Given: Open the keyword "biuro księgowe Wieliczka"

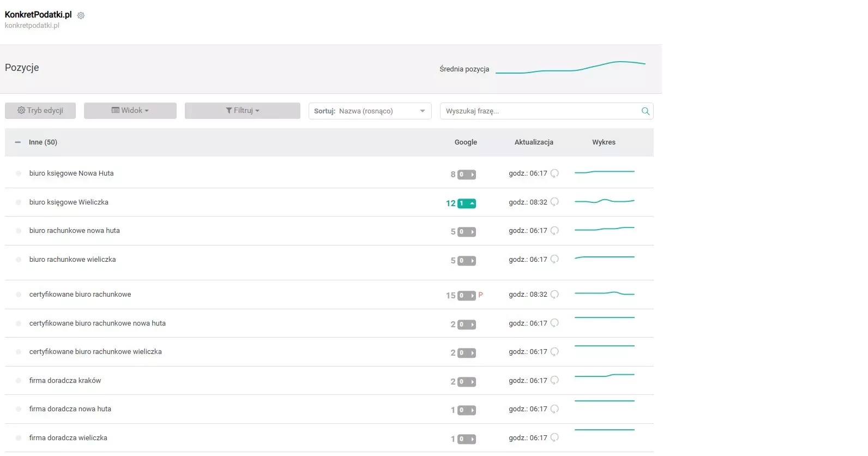Looking at the screenshot, I should (69, 202).
